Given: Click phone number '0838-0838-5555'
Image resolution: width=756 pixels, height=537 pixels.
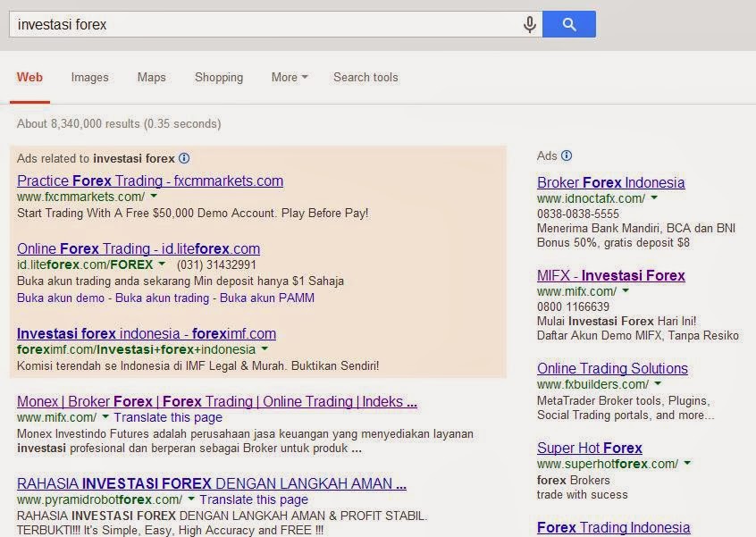Looking at the screenshot, I should coord(578,214).
